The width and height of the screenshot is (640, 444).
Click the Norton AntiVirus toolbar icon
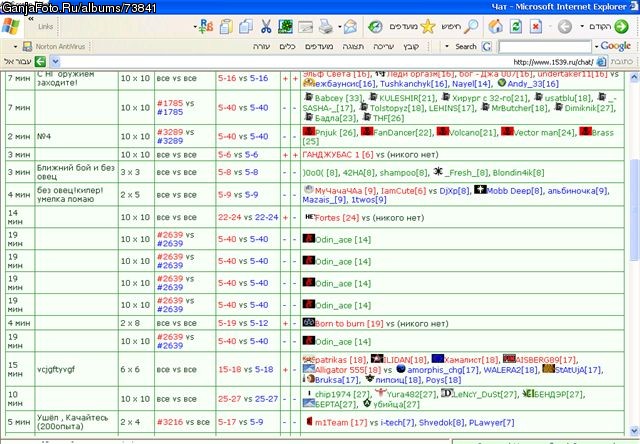27,46
